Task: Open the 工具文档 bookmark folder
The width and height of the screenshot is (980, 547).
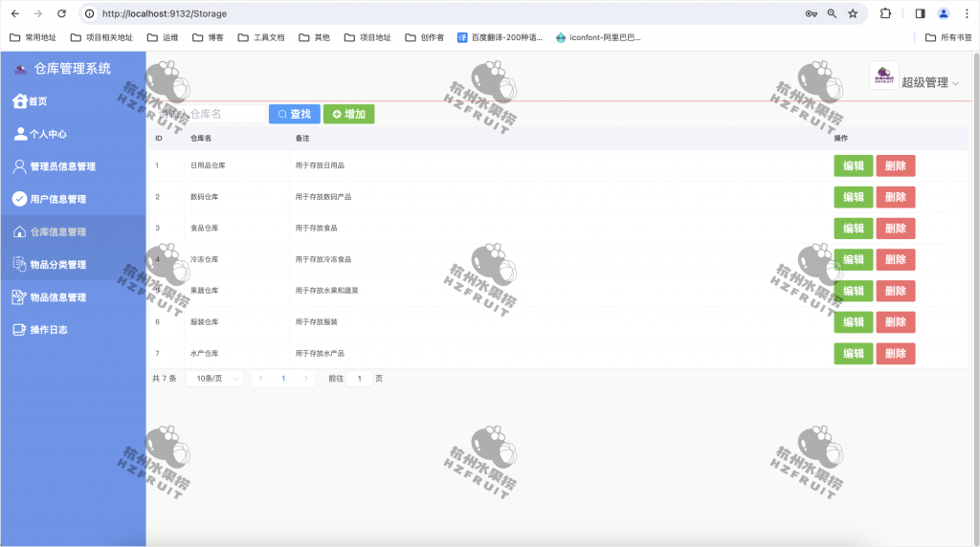Action: pos(261,37)
